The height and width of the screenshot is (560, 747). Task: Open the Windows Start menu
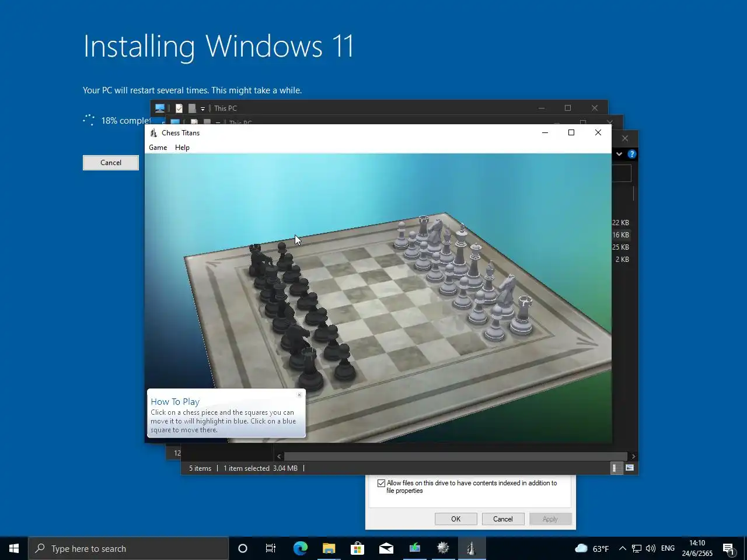coord(14,548)
